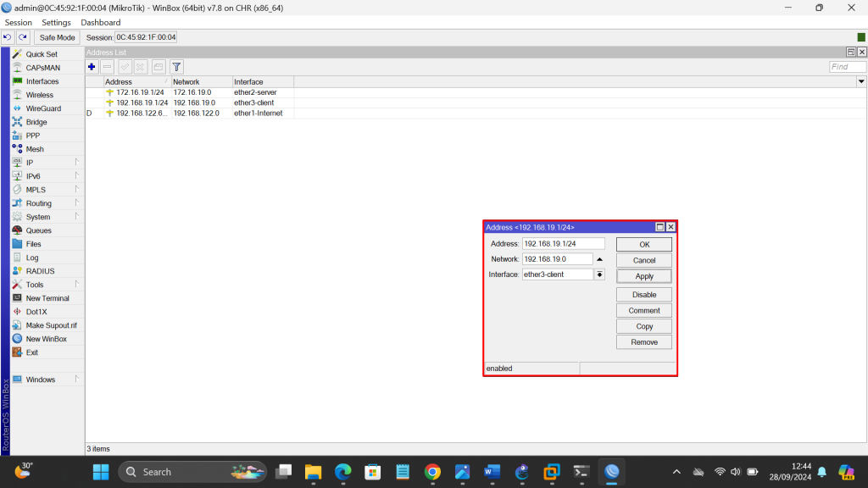
Task: Click the Redo arrow icon
Action: [x=23, y=37]
